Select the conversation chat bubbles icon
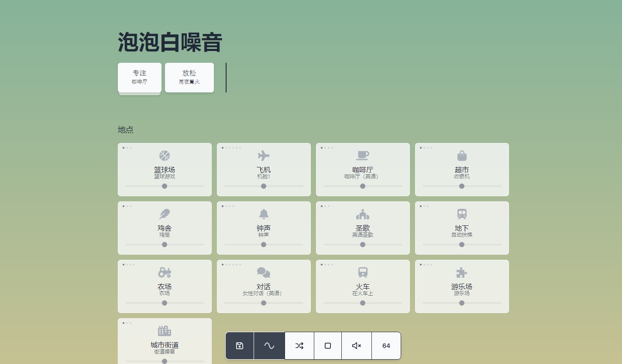The width and height of the screenshot is (622, 364). [x=264, y=272]
